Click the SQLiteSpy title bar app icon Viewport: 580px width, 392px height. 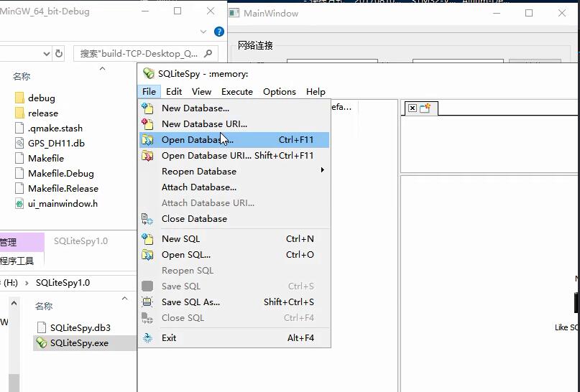[149, 73]
